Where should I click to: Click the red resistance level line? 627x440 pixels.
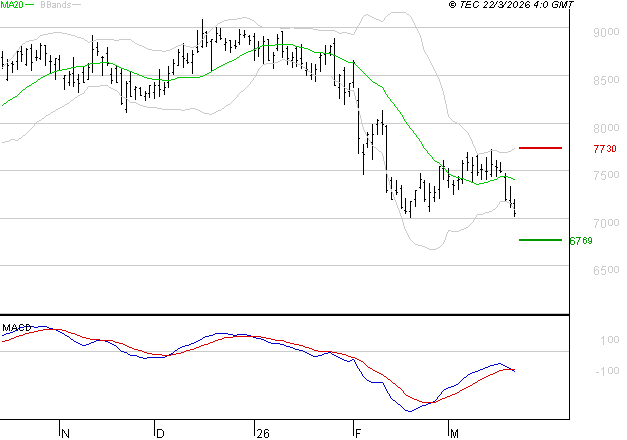(540, 148)
